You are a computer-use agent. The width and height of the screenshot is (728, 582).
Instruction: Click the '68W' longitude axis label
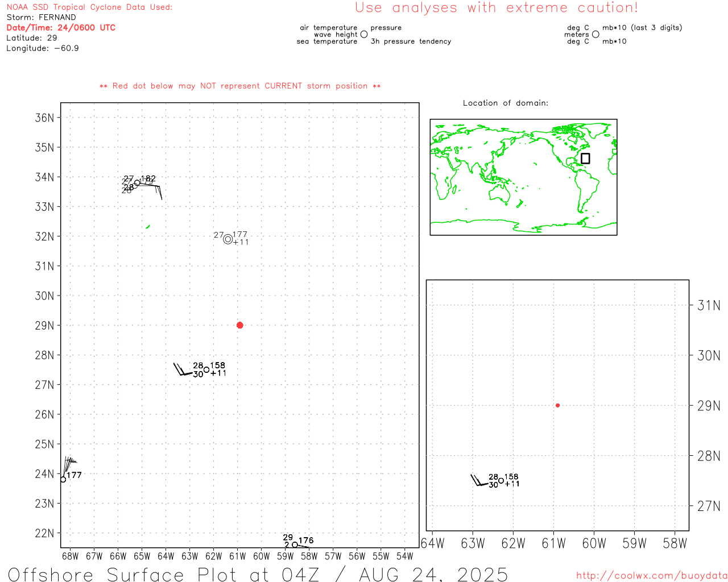70,556
